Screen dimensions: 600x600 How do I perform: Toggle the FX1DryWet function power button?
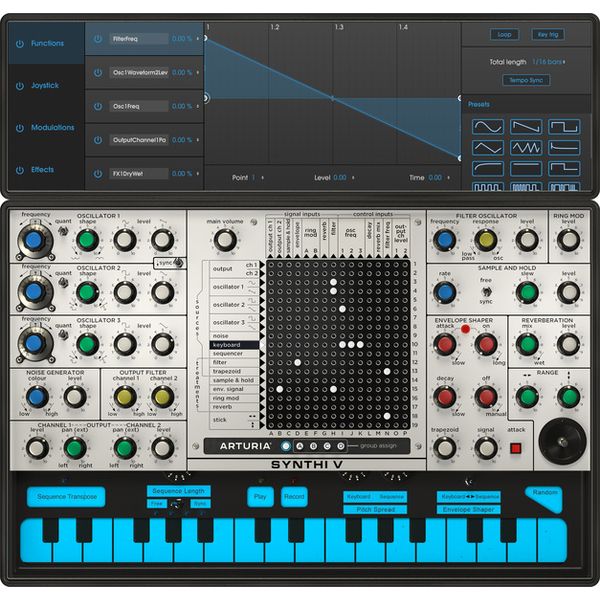98,173
